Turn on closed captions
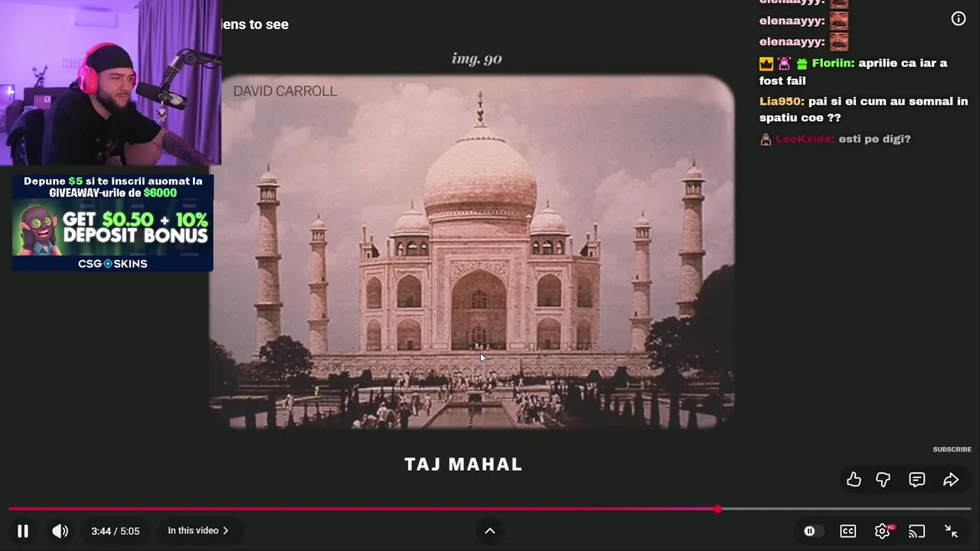 pyautogui.click(x=848, y=531)
